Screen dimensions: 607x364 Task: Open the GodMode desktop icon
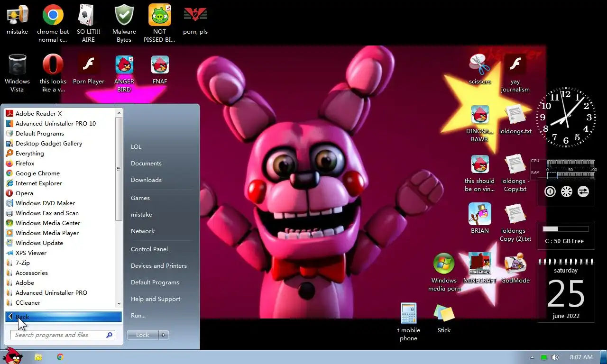(515, 268)
